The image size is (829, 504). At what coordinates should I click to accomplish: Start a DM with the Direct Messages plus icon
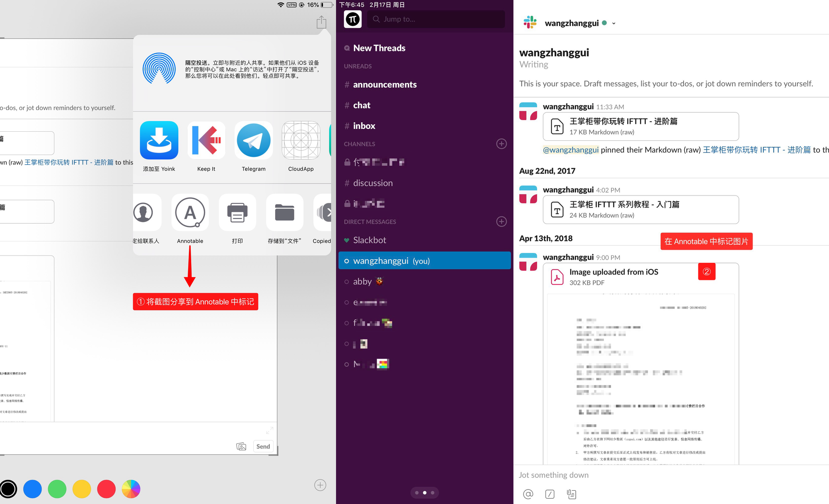pos(502,222)
